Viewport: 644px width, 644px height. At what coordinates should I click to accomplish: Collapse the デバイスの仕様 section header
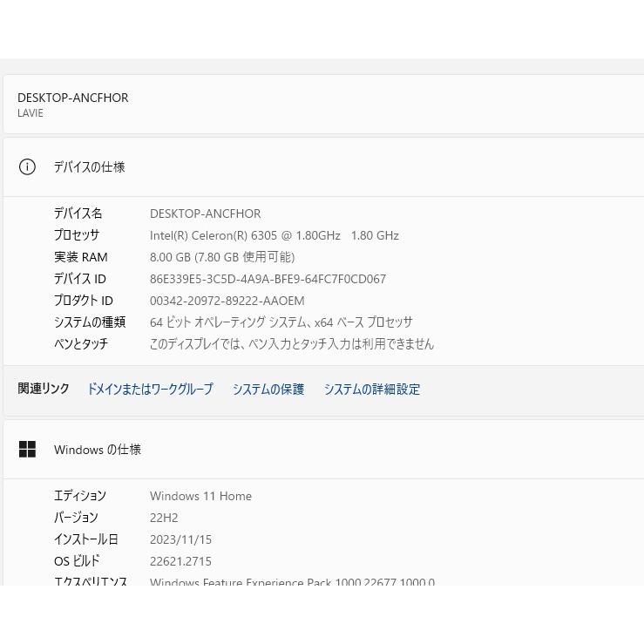pos(323,166)
